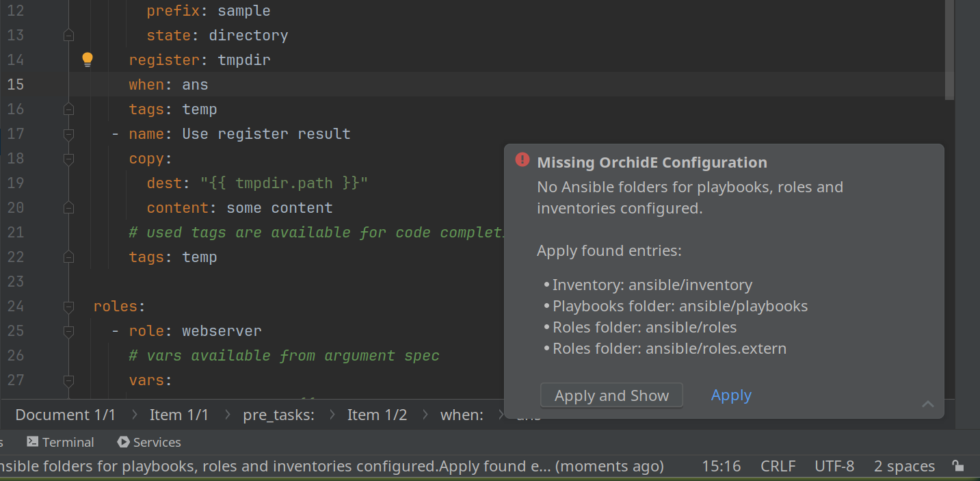Click the Apply and Show button

(611, 395)
